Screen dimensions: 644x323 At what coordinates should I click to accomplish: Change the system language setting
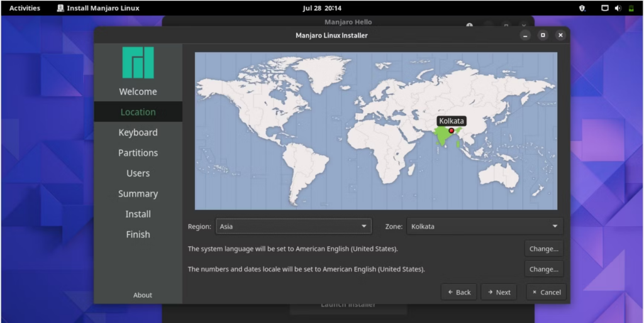pos(544,249)
